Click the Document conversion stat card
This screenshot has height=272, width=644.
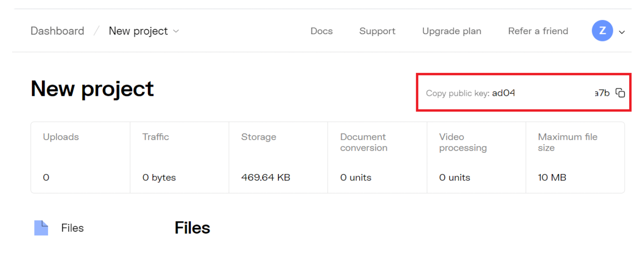[377, 157]
